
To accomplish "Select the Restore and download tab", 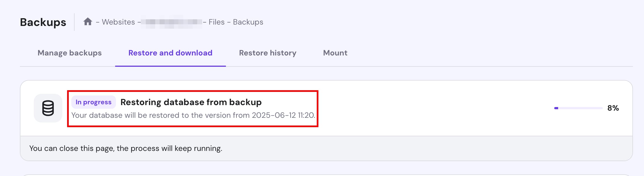I will 170,53.
